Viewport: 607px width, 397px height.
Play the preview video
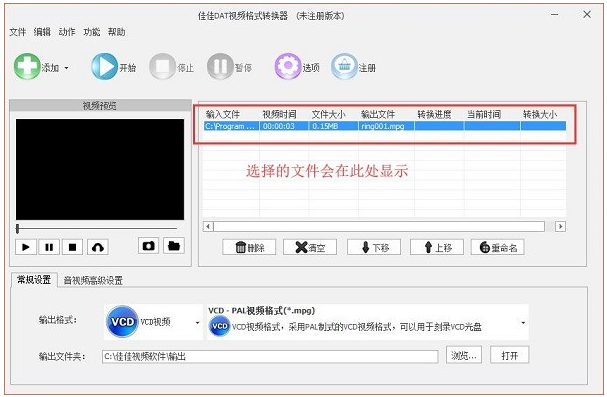pyautogui.click(x=26, y=247)
